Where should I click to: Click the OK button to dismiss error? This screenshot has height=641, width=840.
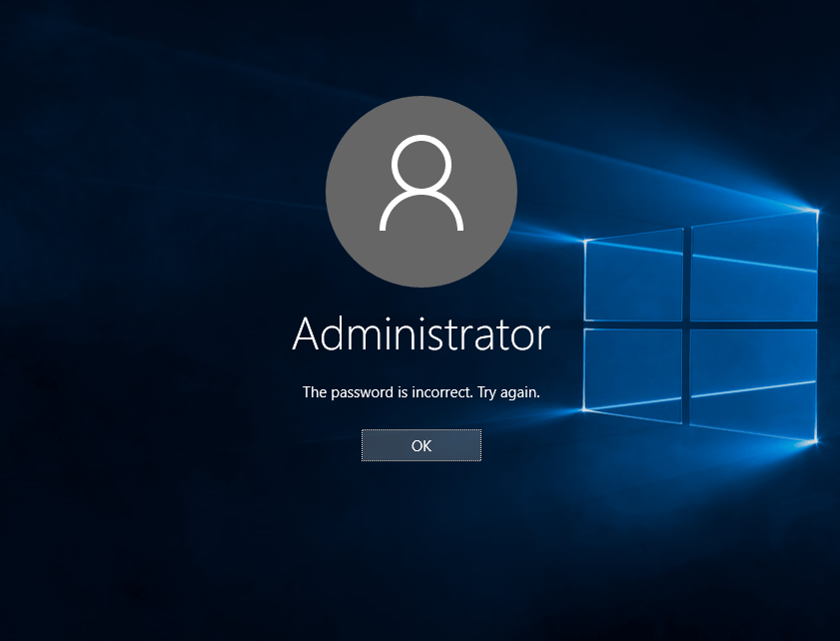pyautogui.click(x=421, y=445)
